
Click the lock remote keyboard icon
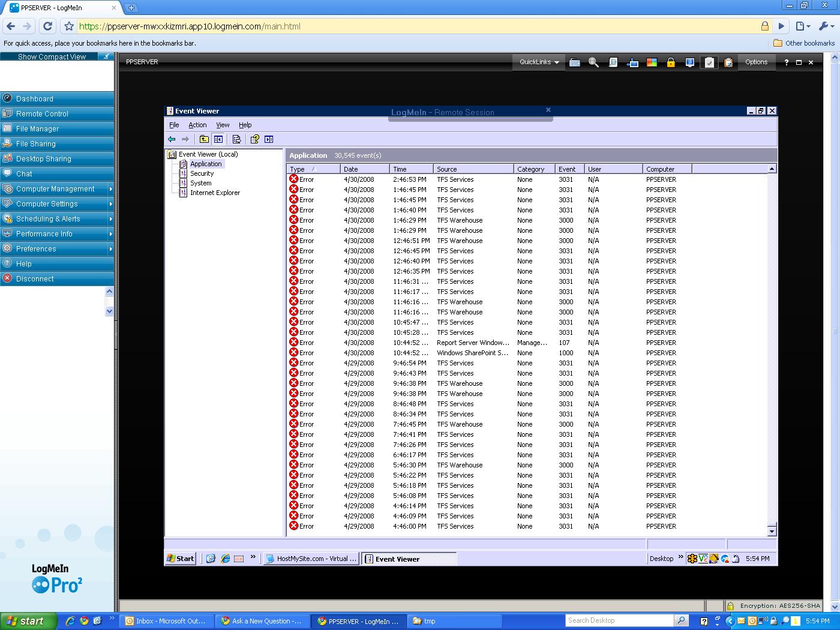tap(670, 62)
